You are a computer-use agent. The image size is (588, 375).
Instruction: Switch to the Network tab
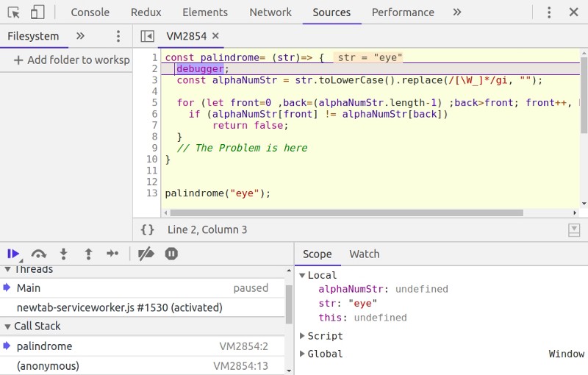coord(270,12)
